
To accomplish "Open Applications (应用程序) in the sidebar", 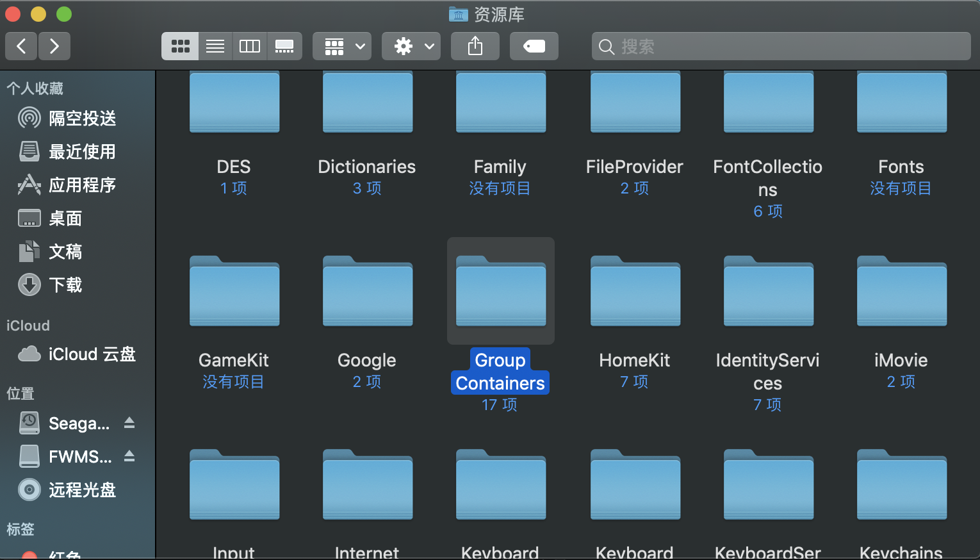I will [x=77, y=185].
